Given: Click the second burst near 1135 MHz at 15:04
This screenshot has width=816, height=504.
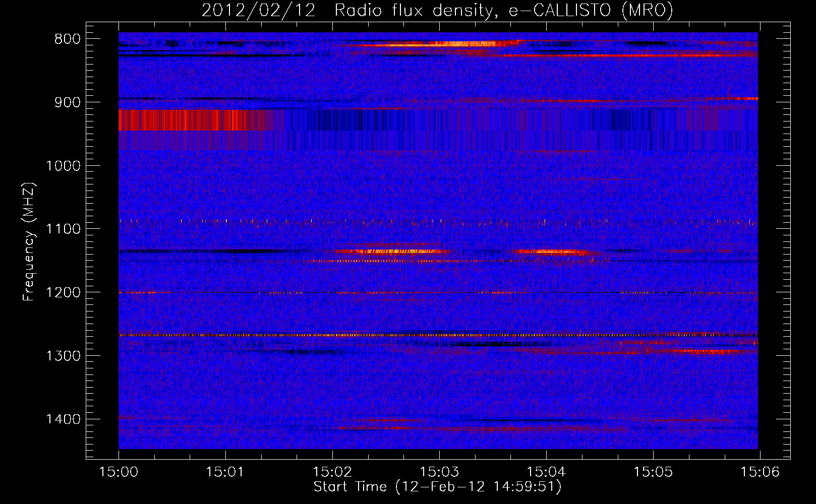Looking at the screenshot, I should (x=550, y=251).
